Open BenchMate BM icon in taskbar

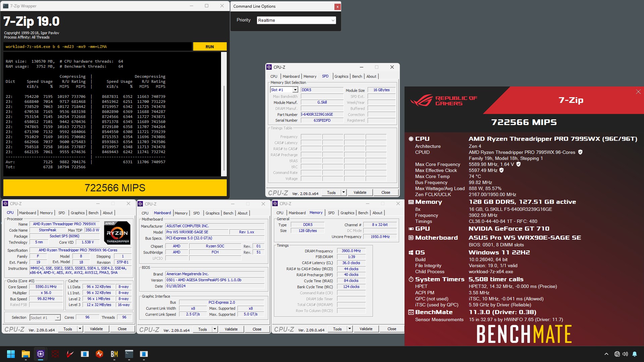coord(114,354)
